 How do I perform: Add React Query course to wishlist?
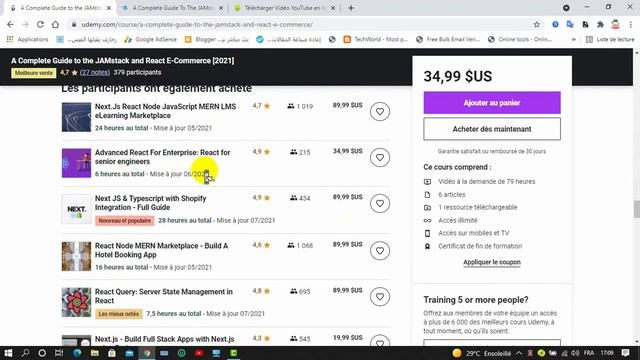click(x=380, y=297)
